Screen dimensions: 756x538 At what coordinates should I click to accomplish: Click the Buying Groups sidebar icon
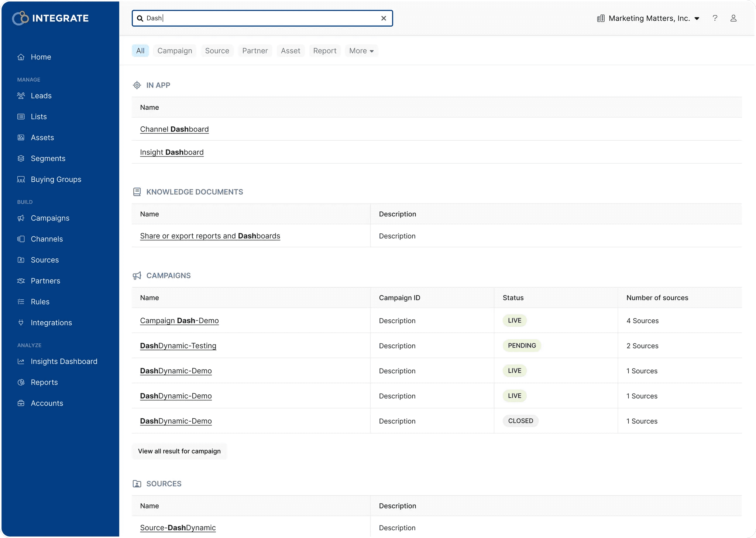tap(21, 179)
